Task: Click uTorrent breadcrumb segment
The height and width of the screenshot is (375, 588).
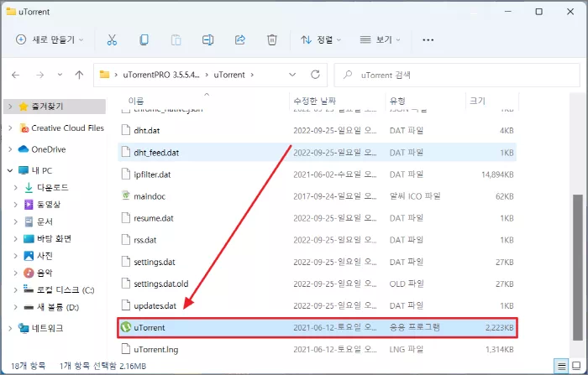Action: (x=229, y=75)
